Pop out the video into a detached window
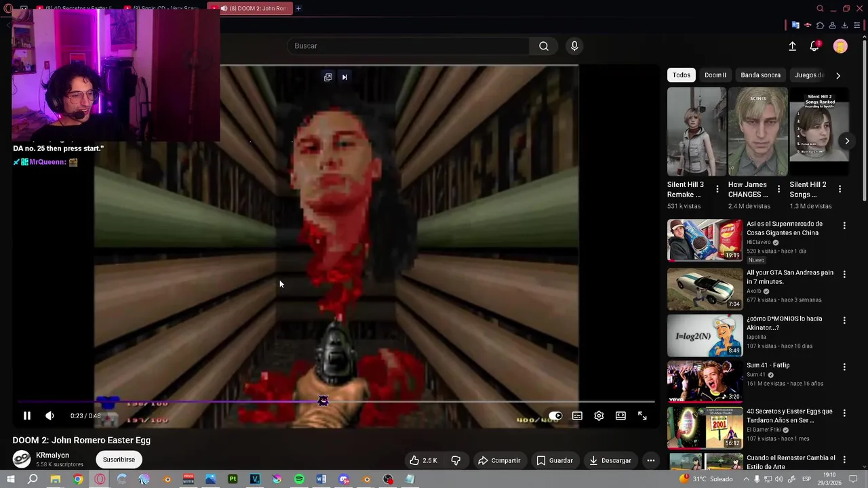 328,77
